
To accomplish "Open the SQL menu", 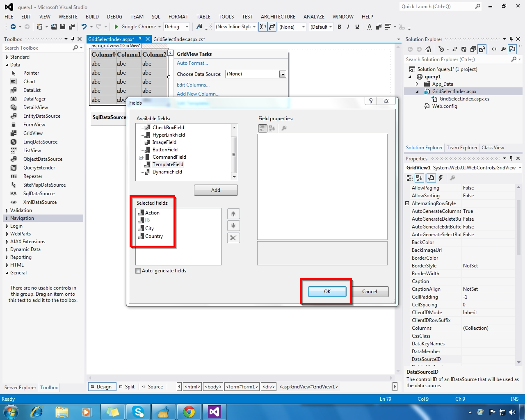I will [156, 17].
